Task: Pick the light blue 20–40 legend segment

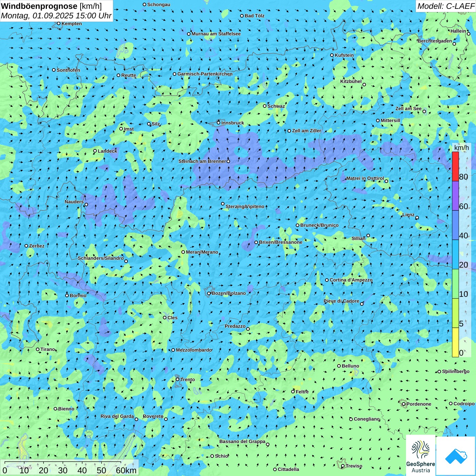Action: tap(455, 255)
